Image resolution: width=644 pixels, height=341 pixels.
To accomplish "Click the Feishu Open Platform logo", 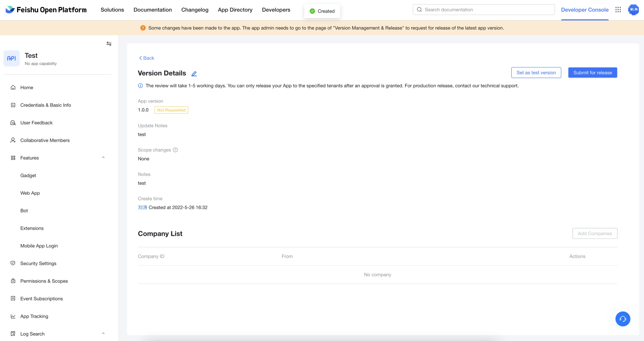I will (x=46, y=10).
